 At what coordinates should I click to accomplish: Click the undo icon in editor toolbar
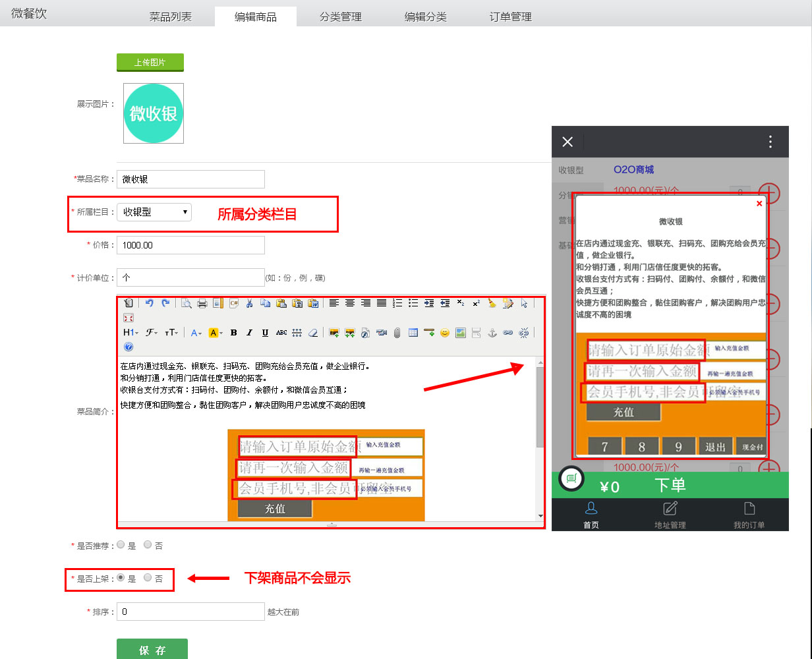150,303
